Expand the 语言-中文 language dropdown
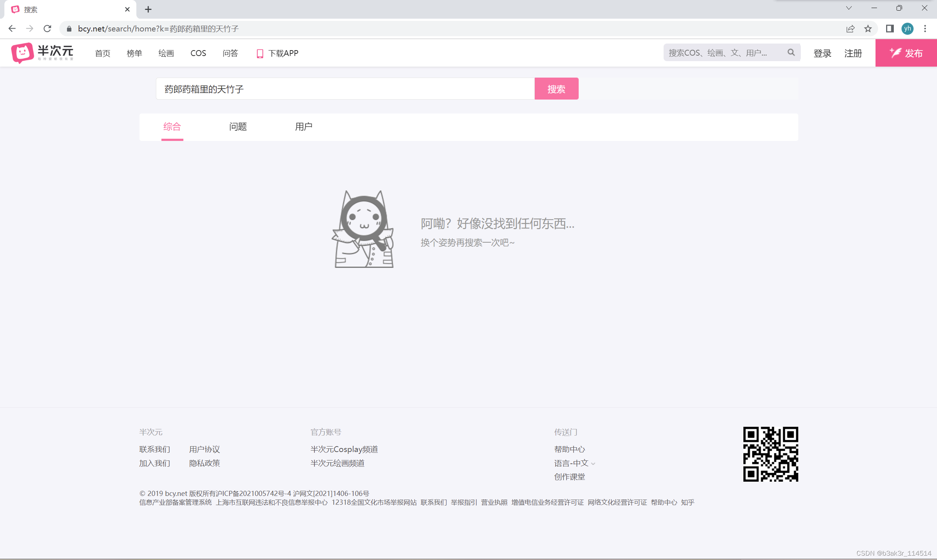This screenshot has width=937, height=560. point(593,463)
